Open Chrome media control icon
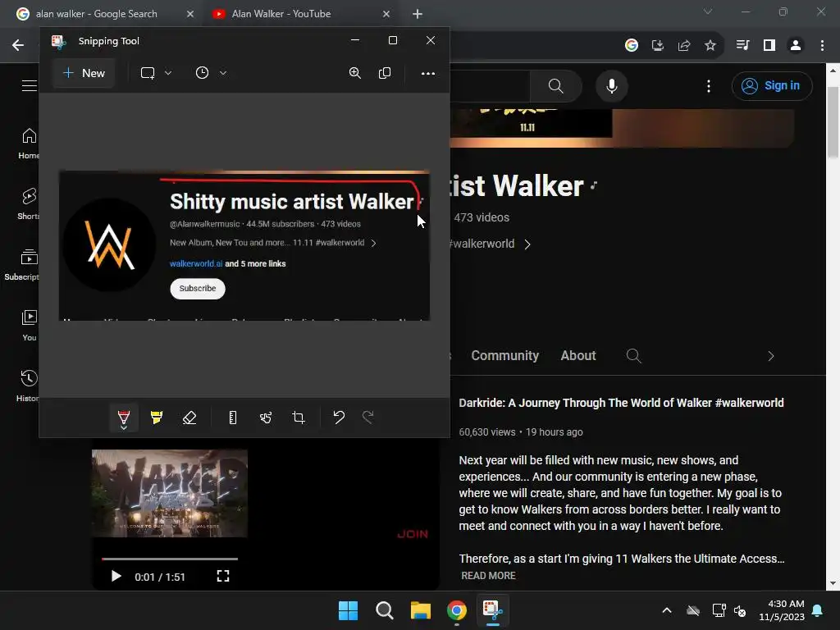Screen dimensions: 840x630 click(x=742, y=46)
